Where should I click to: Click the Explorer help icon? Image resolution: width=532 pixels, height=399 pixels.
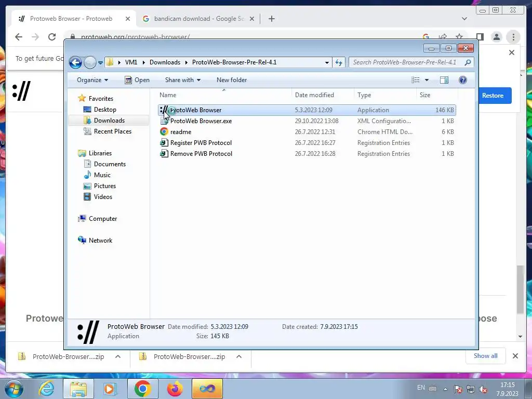pyautogui.click(x=463, y=80)
